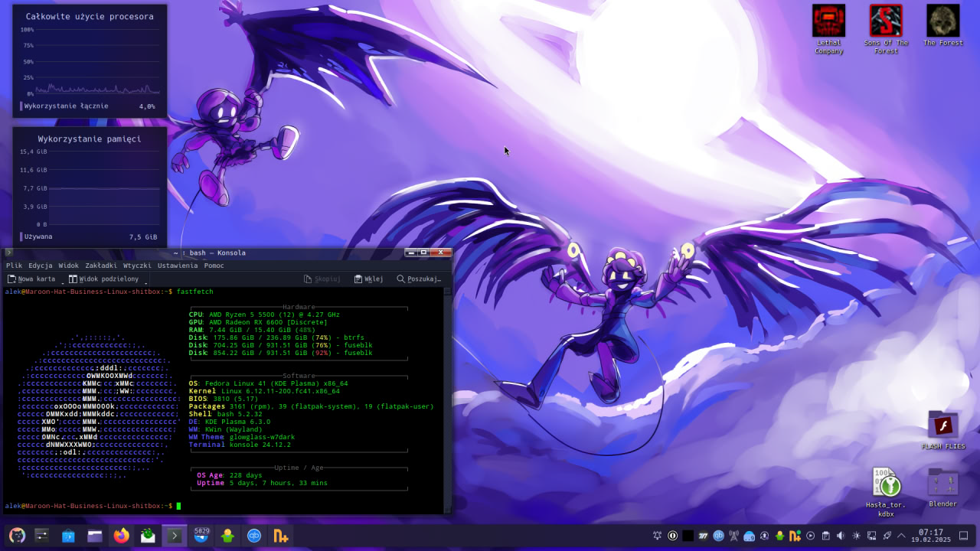This screenshot has height=551, width=980.
Task: Open the Ustawienia menu
Action: (178, 266)
